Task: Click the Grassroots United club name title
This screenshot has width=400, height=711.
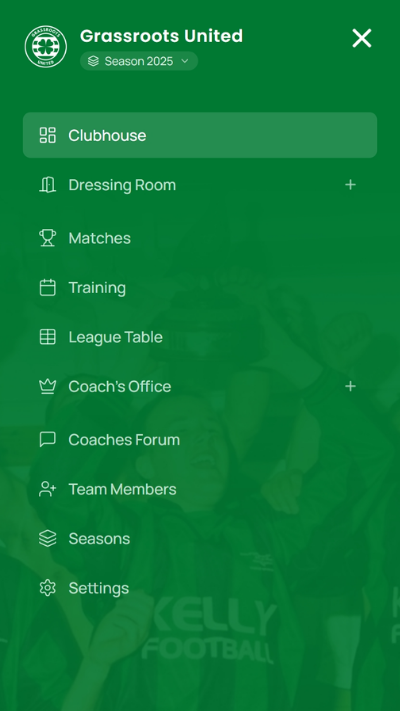Action: point(161,36)
